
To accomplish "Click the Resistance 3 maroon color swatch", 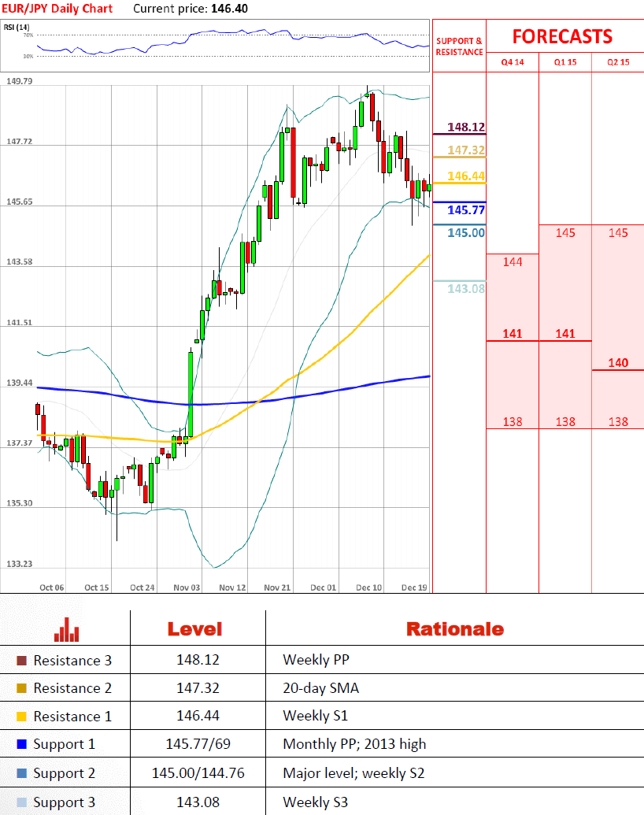I will (21, 661).
